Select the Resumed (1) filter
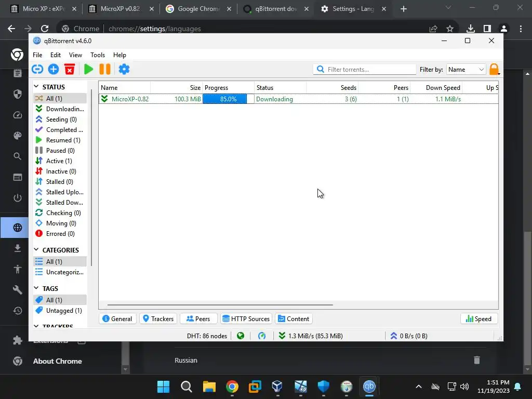Screen dimensions: 532x399 pos(60,140)
